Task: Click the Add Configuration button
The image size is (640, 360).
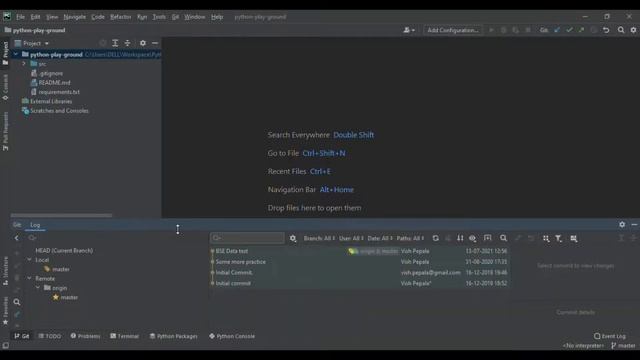Action: [x=453, y=30]
